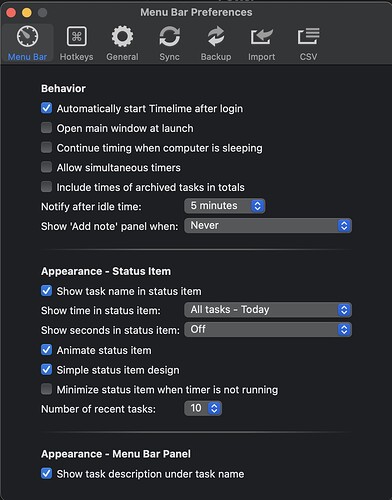
Task: Open the show seconds in status item dropdown
Action: (x=268, y=330)
